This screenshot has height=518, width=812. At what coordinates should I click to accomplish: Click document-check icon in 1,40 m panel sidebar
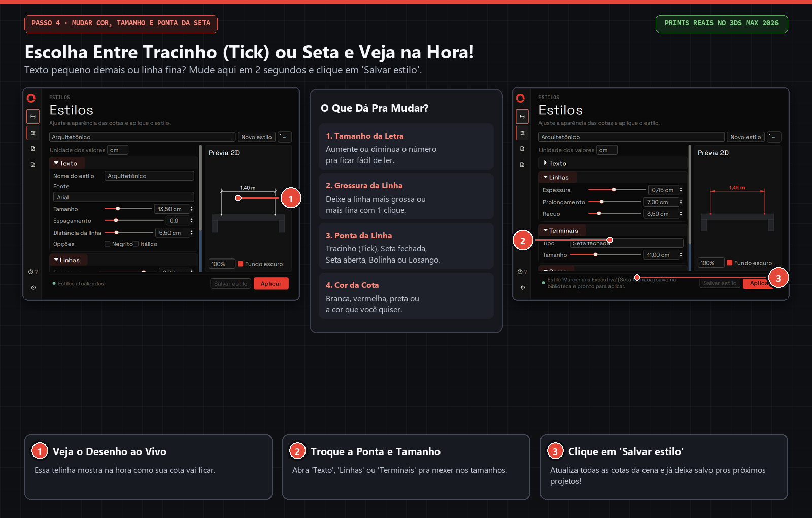click(33, 149)
